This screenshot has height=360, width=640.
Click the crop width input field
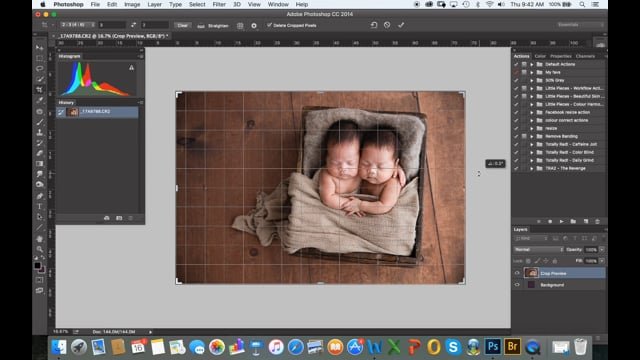(112, 25)
